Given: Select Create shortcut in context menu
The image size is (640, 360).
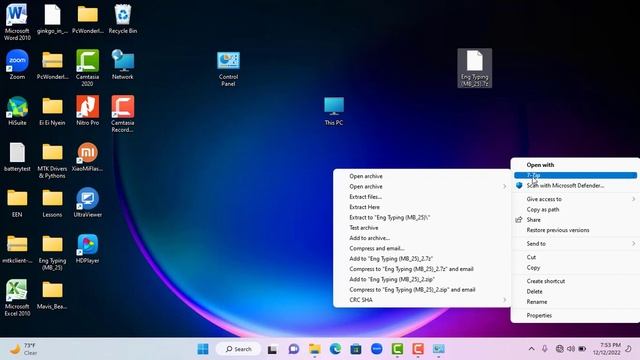Looking at the screenshot, I should tap(575, 281).
